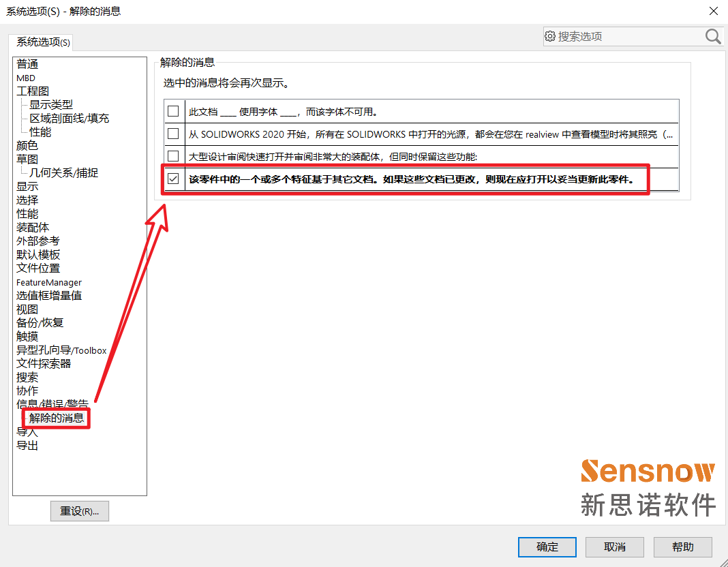Open the 解除的消息 tree item
This screenshot has height=567, width=728.
tap(57, 418)
